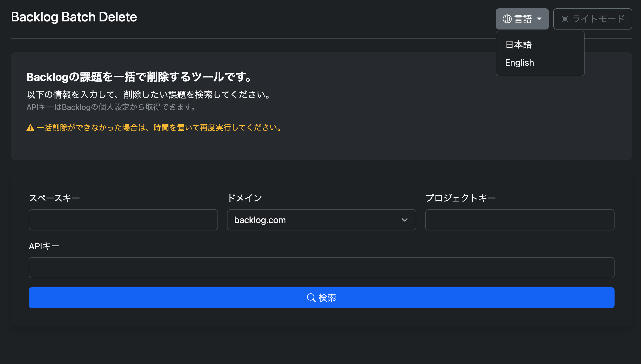Viewport: 641px width, 364px height.
Task: Click the magnifier icon on the 検索 button
Action: 311,298
